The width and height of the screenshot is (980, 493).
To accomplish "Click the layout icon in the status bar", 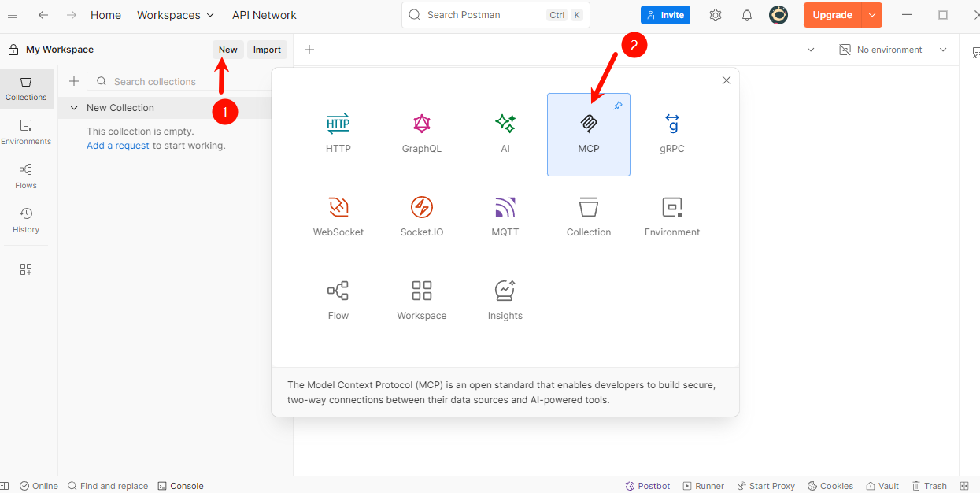I will click(x=964, y=486).
